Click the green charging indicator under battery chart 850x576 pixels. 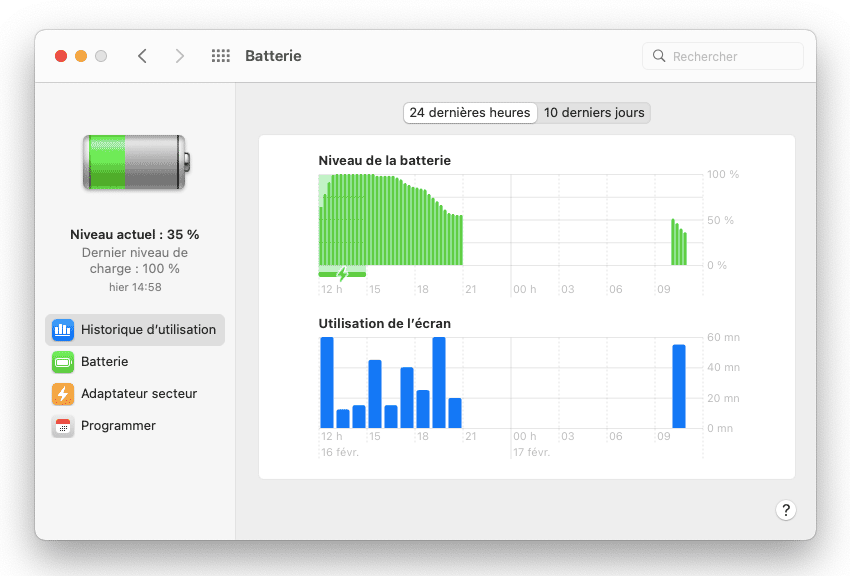(342, 273)
